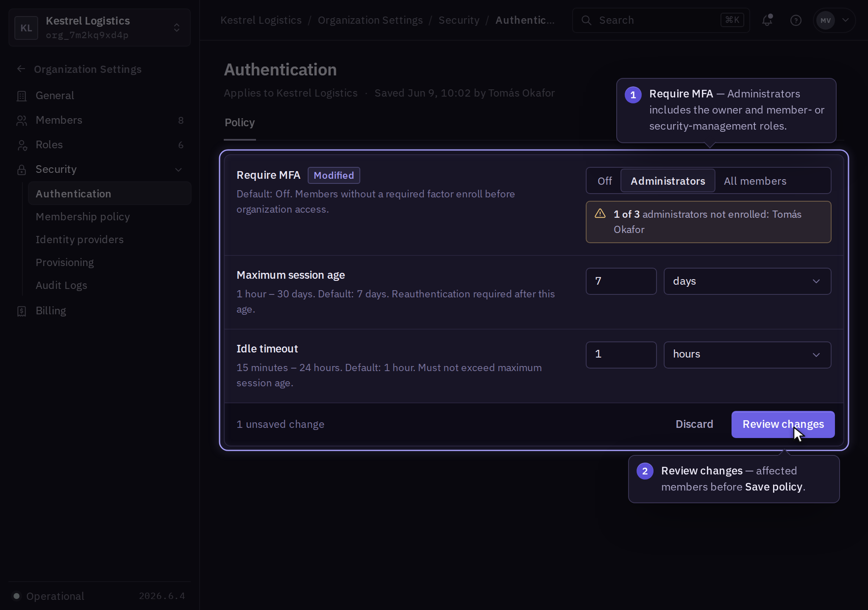Click the Operational status dot
Screen dimensions: 868x610
click(x=16, y=596)
